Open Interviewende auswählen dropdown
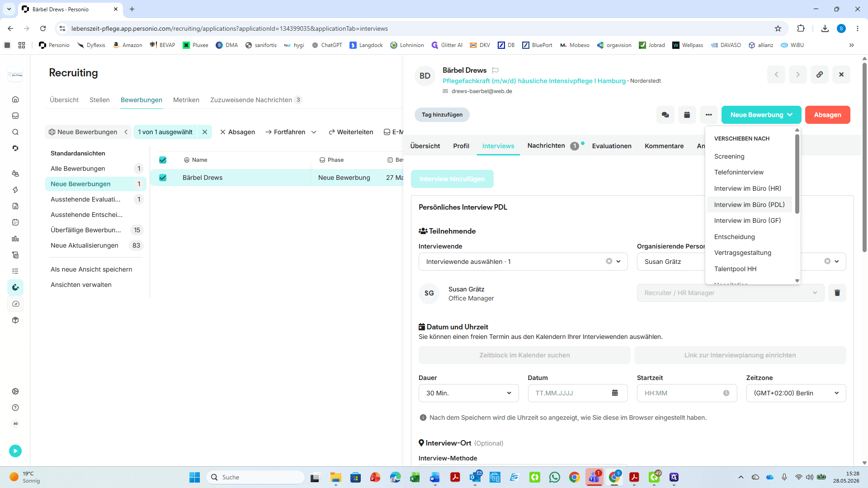 tap(523, 262)
